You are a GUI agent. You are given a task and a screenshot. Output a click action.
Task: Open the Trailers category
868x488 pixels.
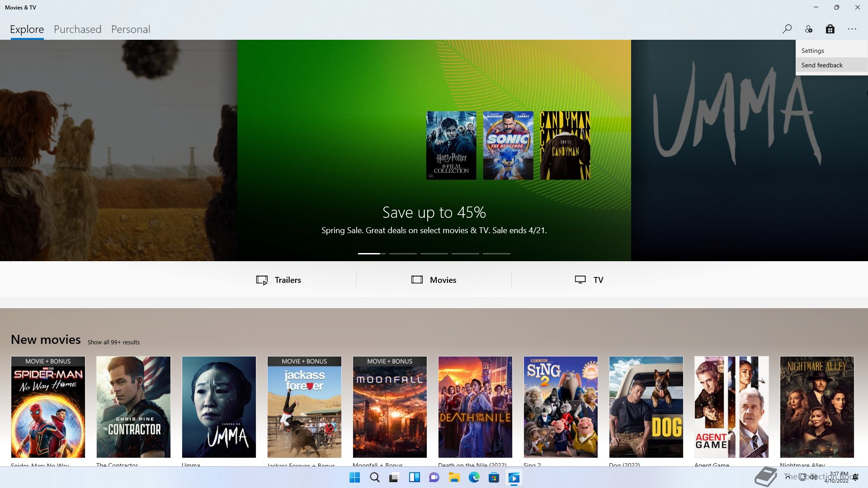[278, 280]
